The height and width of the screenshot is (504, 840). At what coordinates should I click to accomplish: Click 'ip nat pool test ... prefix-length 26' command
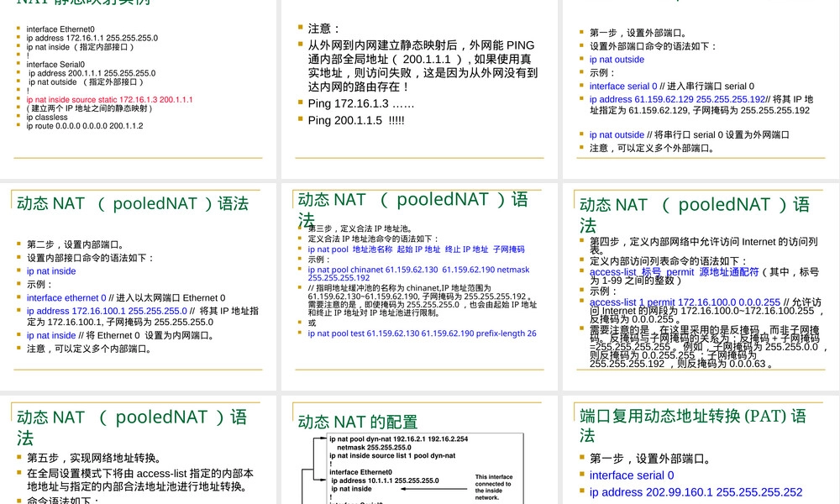(x=423, y=333)
